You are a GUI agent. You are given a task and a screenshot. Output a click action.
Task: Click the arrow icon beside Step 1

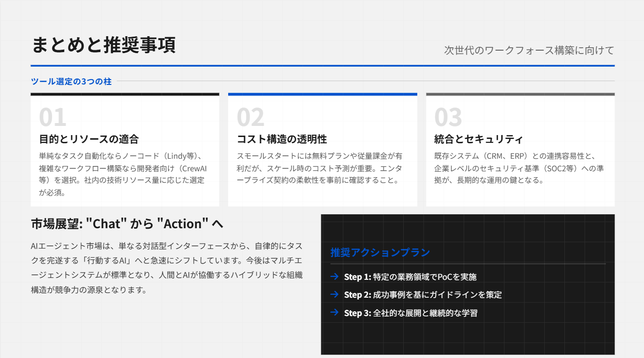[334, 276]
